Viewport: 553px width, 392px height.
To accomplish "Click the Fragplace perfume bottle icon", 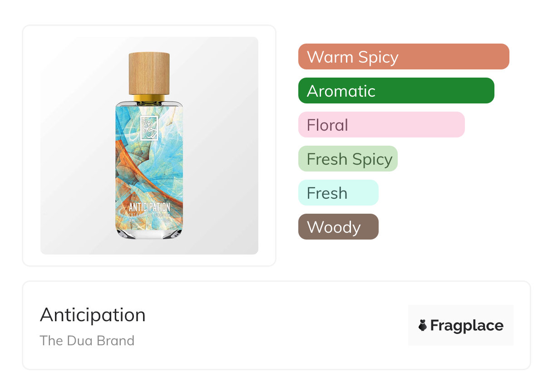I will [423, 325].
